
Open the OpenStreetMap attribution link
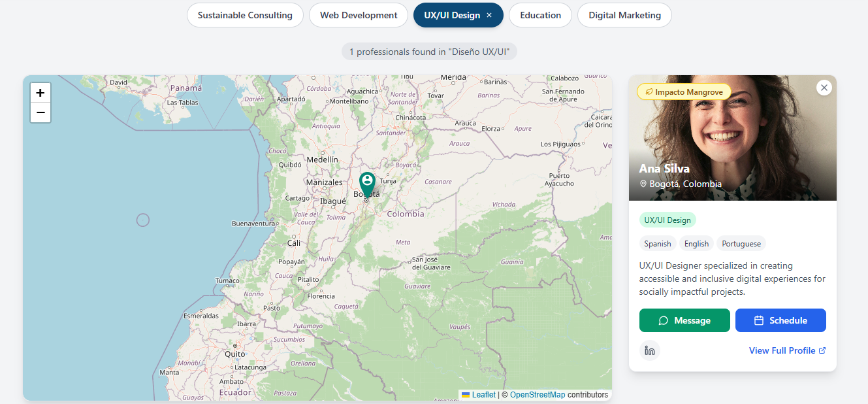tap(538, 395)
